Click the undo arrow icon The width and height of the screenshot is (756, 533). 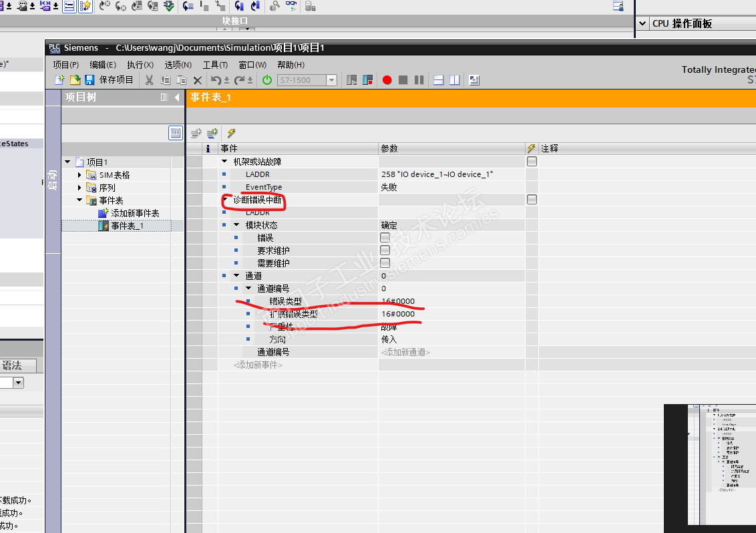216,80
